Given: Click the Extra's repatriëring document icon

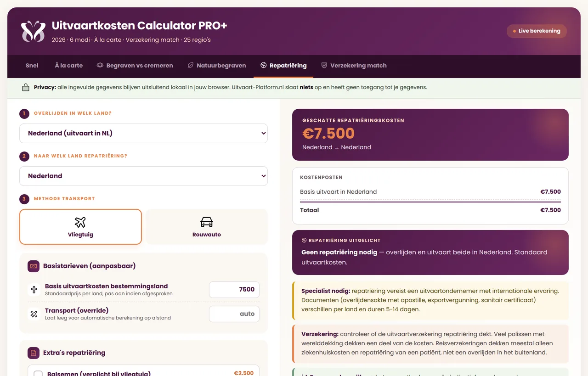Looking at the screenshot, I should pos(34,353).
